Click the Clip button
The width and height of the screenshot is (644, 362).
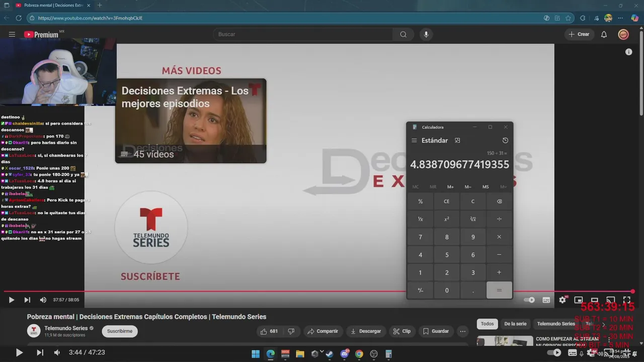[x=401, y=331]
